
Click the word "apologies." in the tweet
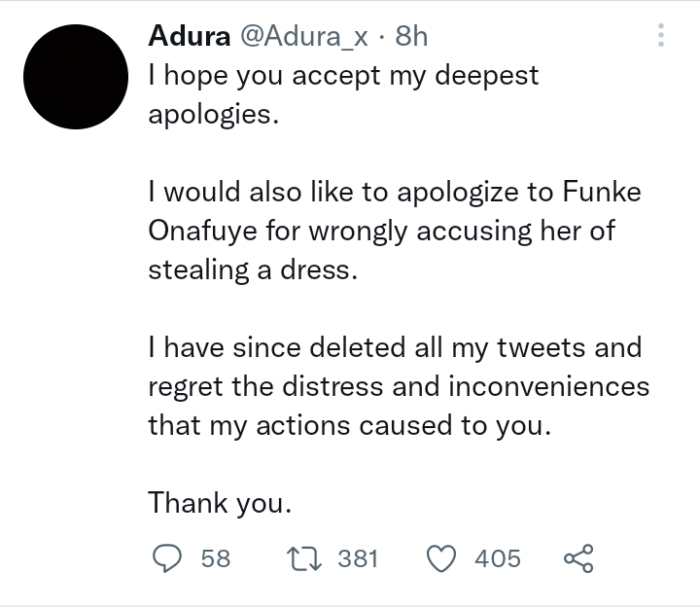click(x=213, y=115)
